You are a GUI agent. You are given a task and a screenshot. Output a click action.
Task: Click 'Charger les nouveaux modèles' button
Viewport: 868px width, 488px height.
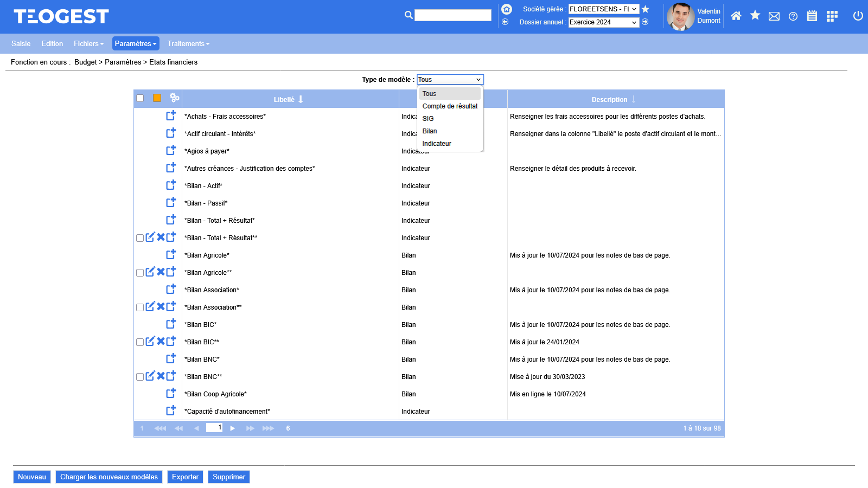tap(109, 477)
